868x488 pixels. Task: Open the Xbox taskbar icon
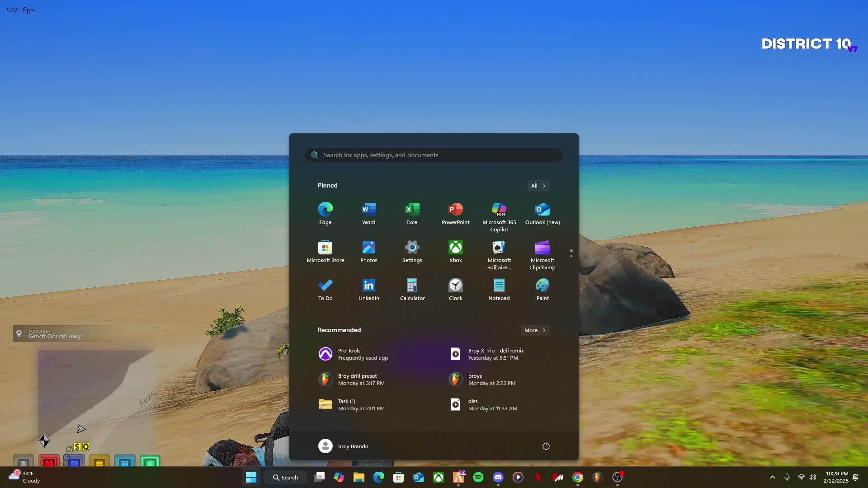pos(439,477)
